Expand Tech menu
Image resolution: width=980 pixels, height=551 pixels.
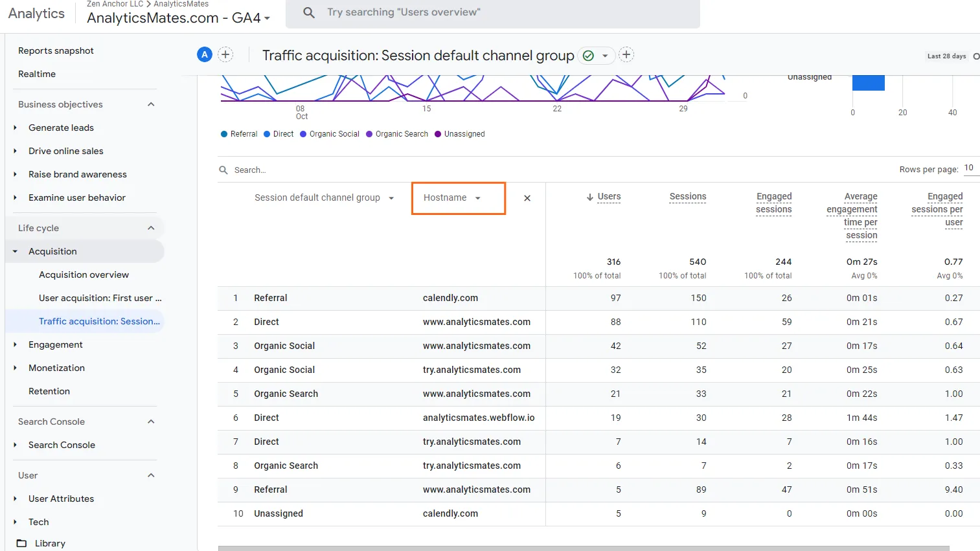click(15, 522)
